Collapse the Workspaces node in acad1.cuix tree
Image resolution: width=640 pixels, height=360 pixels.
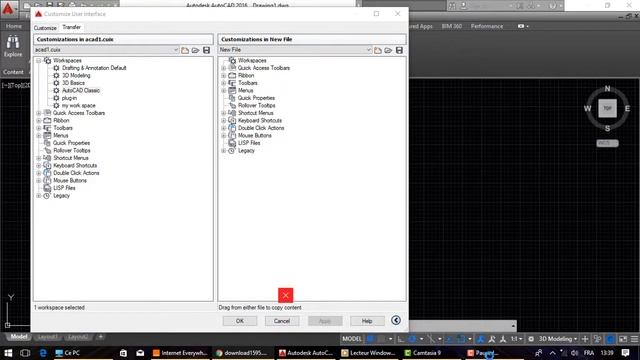39,60
